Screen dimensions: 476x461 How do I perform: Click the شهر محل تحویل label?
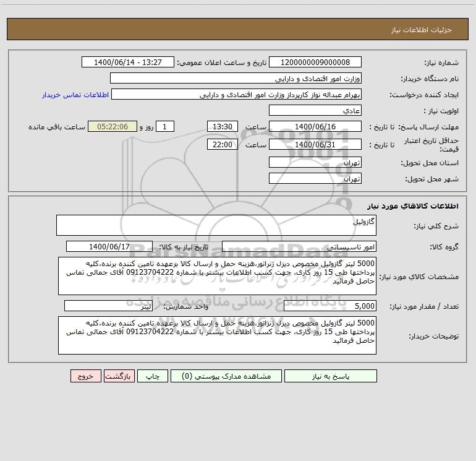click(431, 179)
